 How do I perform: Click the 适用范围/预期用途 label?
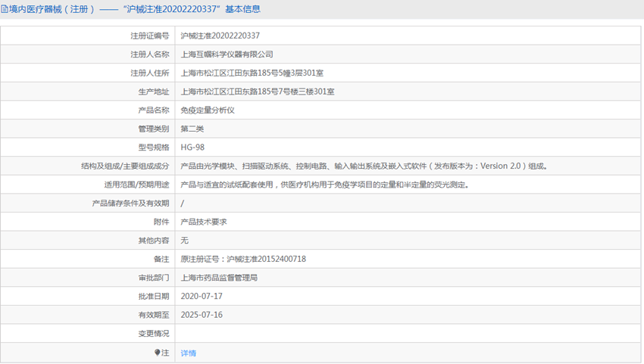(x=137, y=185)
